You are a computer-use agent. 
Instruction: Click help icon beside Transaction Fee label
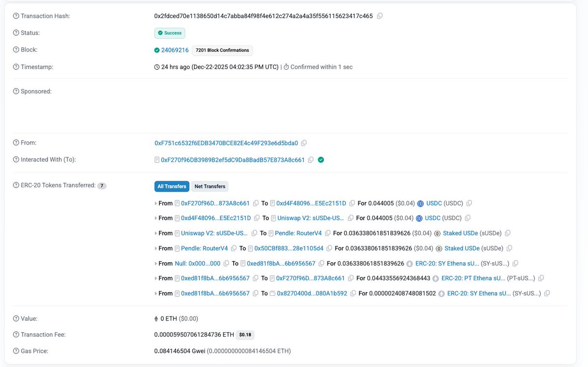pyautogui.click(x=16, y=335)
